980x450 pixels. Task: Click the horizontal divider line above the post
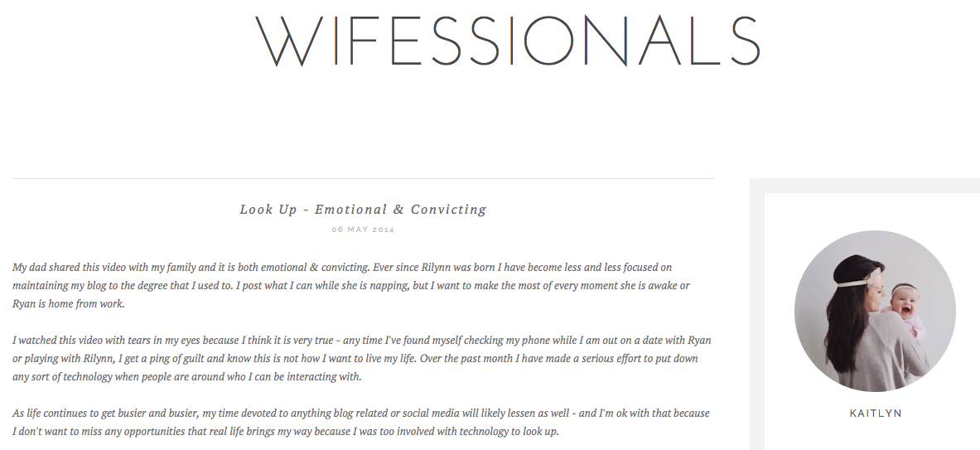pos(363,179)
